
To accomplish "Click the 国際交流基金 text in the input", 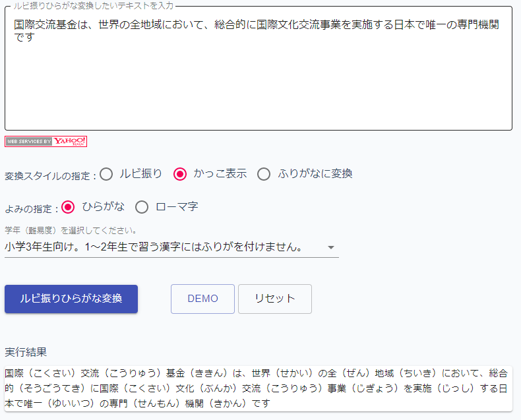I will [46, 24].
